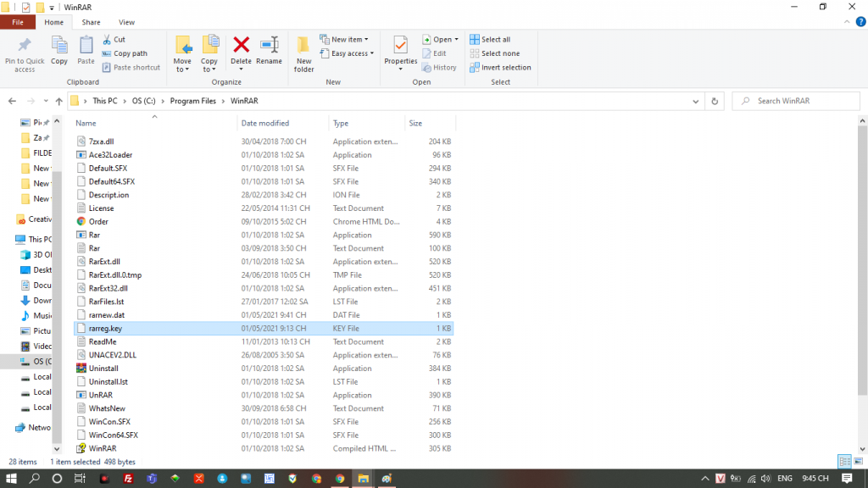Click Paste shortcut option

pos(131,68)
